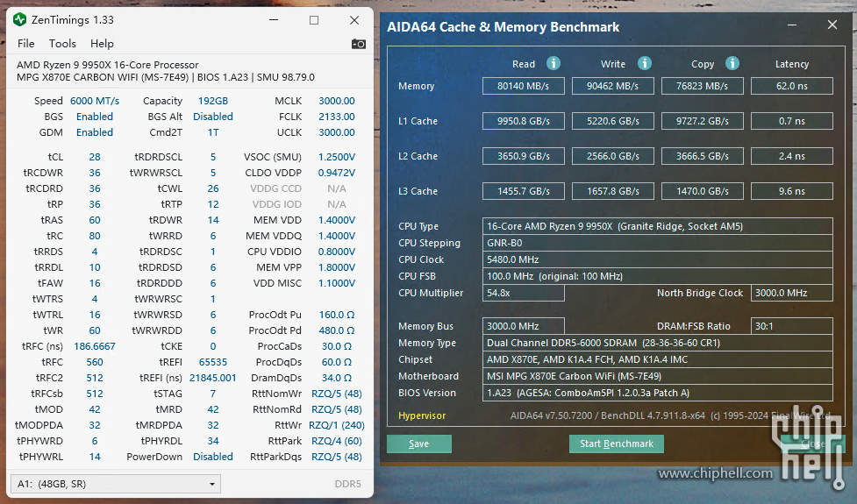Open the Copy info icon in AIDA64
Viewport: 857px width, 504px height.
(x=732, y=63)
